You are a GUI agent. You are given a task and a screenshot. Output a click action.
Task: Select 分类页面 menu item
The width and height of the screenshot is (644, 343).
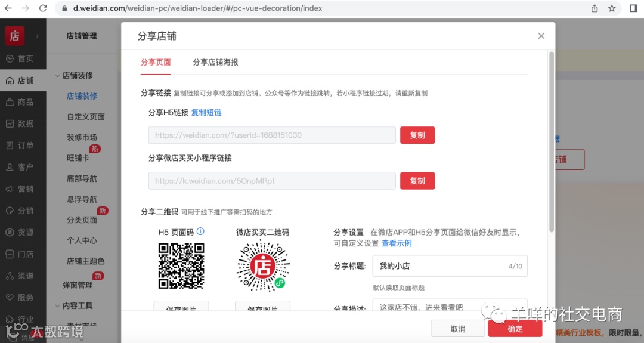(x=82, y=220)
